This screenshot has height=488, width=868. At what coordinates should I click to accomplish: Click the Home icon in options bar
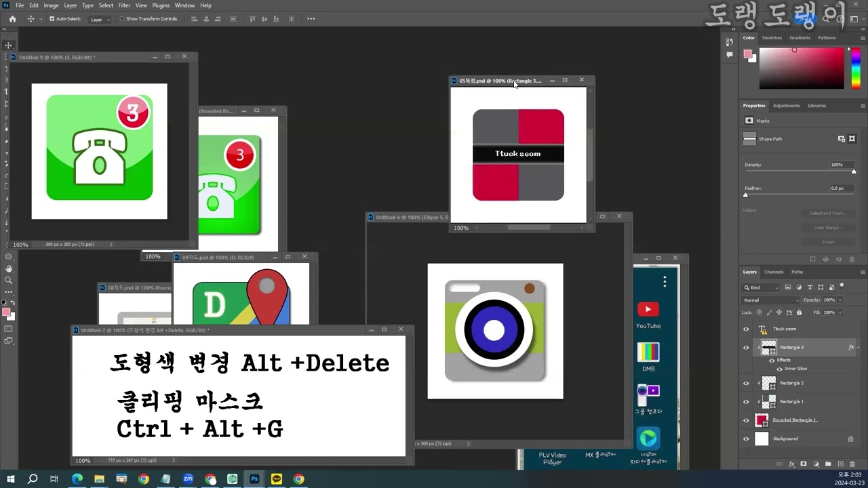(12, 19)
